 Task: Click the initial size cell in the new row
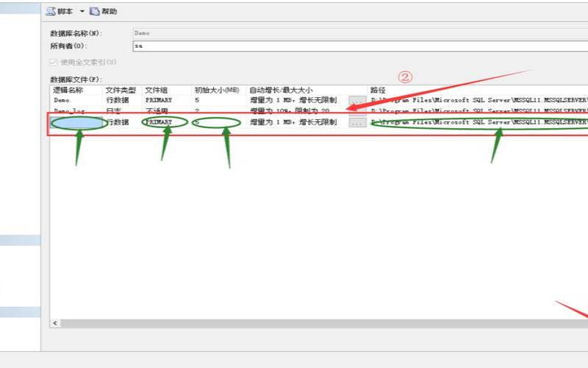point(218,122)
